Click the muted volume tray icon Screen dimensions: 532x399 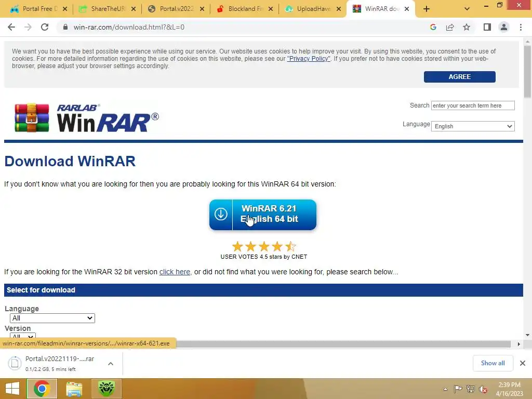pyautogui.click(x=483, y=389)
